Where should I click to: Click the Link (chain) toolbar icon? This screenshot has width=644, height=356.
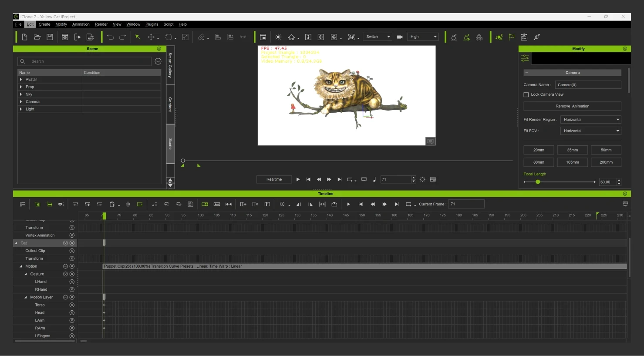[x=201, y=37]
